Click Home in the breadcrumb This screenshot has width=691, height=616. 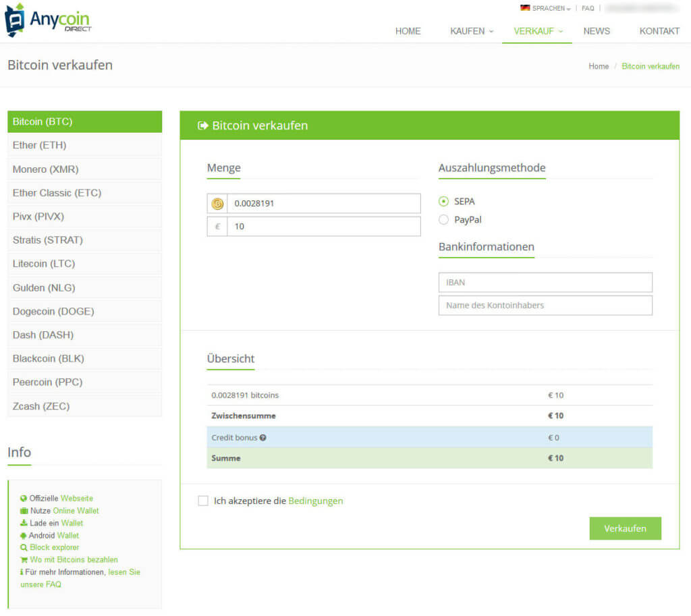click(x=599, y=66)
